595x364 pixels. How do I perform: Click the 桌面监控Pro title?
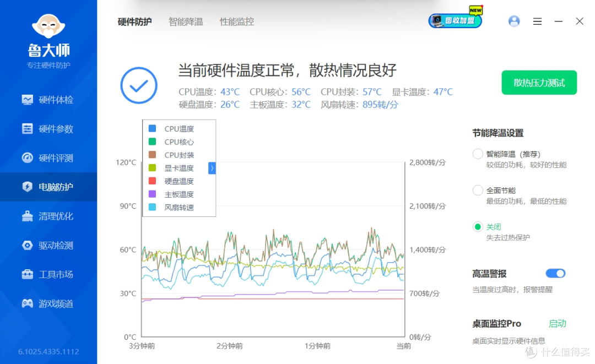pyautogui.click(x=497, y=323)
